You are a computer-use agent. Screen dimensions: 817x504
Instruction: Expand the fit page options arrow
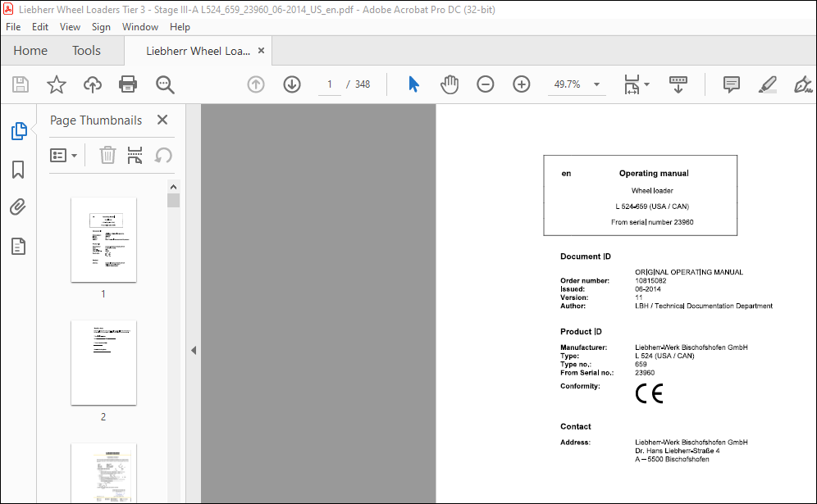click(646, 84)
